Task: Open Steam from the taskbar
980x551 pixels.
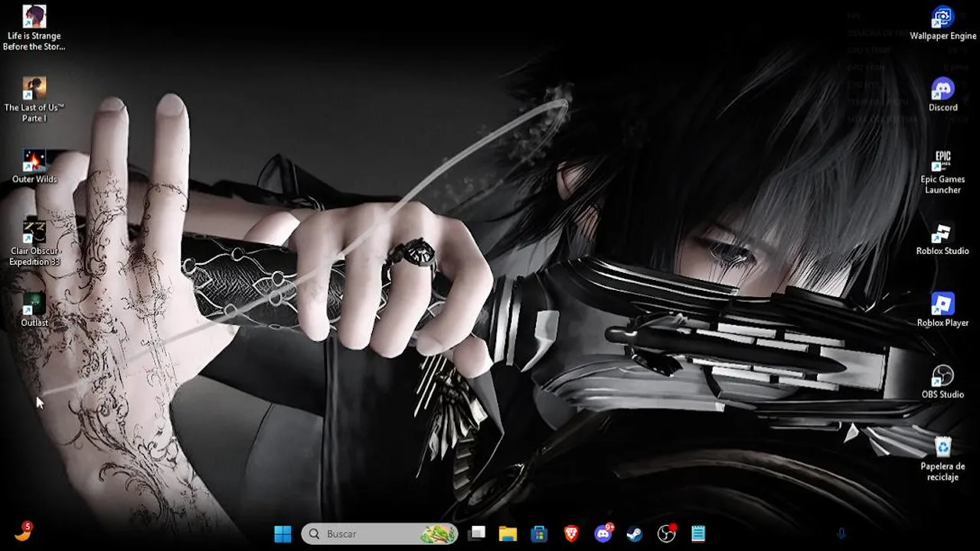Action: 635,533
